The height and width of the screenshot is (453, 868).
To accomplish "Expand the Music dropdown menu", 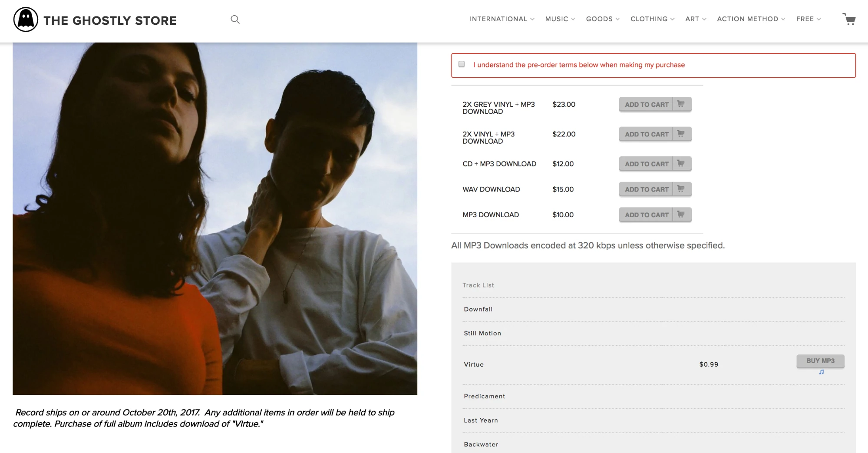I will pos(560,19).
